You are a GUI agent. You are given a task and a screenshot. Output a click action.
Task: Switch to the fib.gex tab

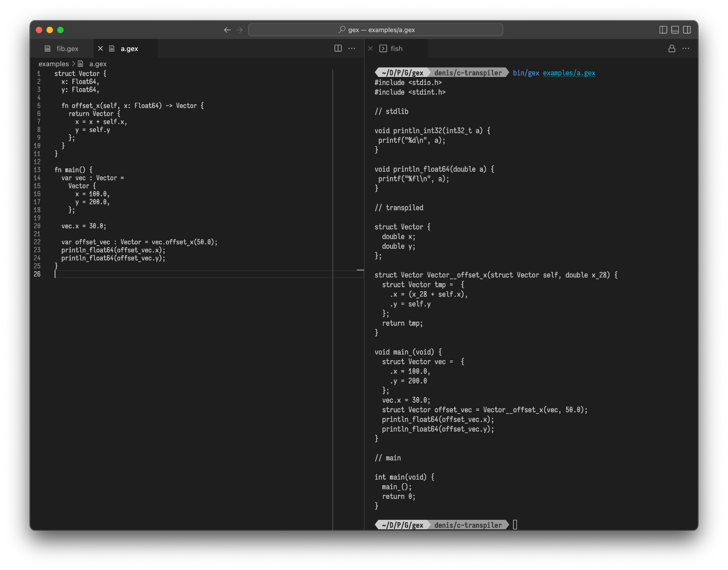pos(67,48)
